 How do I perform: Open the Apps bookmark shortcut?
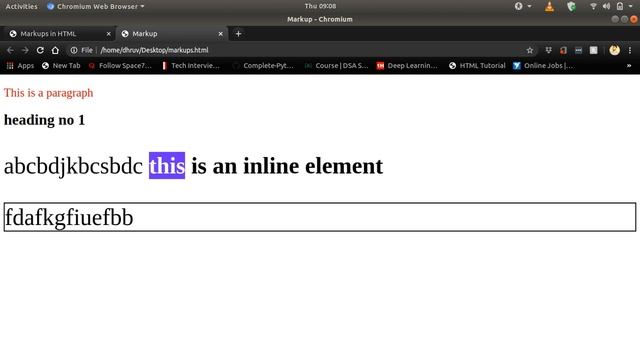(x=20, y=66)
